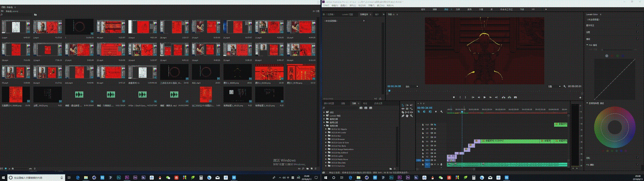Toggle Linked Selection in timeline header
The width and height of the screenshot is (644, 181).
[430, 112]
